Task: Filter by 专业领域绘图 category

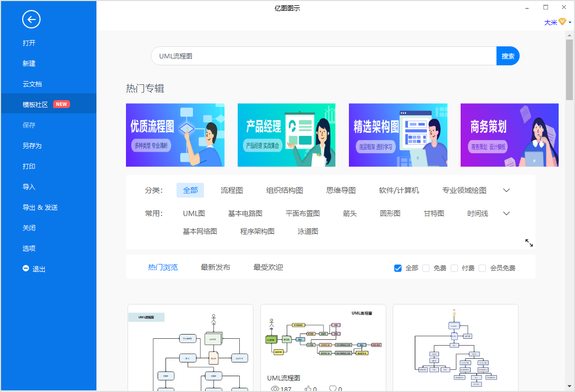Action: [464, 190]
